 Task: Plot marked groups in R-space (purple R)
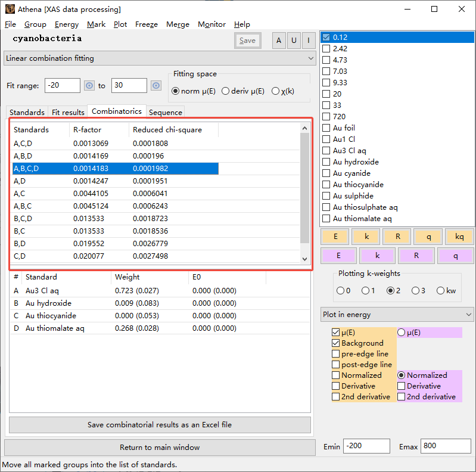tap(416, 256)
